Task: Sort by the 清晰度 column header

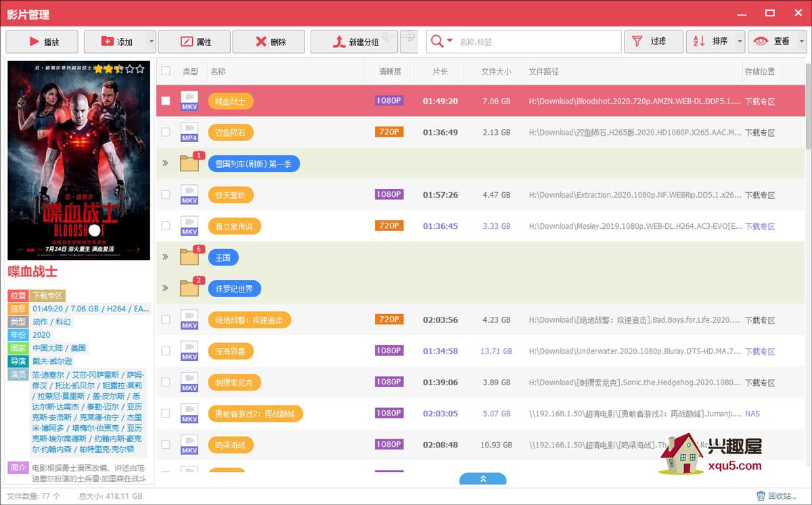Action: [390, 71]
